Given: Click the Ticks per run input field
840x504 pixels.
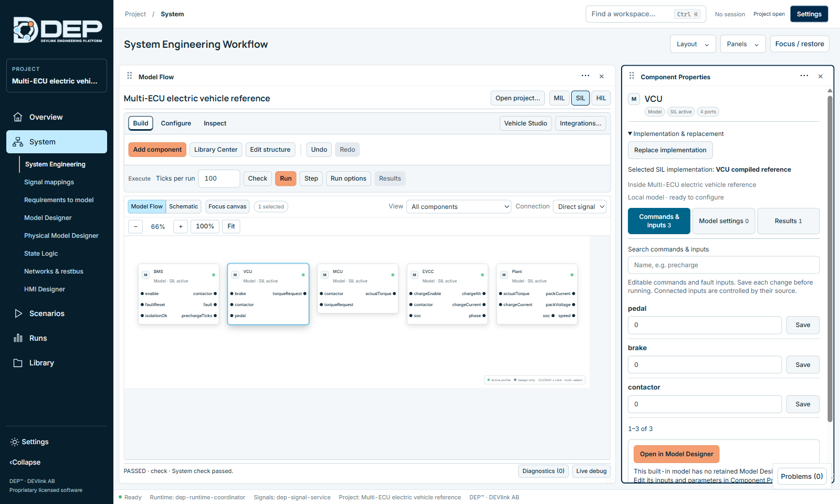Looking at the screenshot, I should [x=219, y=178].
